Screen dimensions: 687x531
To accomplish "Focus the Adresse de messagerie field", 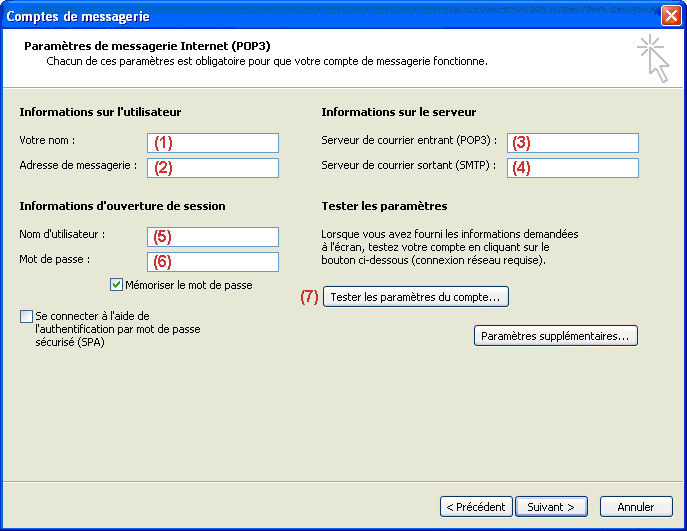I will [x=213, y=168].
